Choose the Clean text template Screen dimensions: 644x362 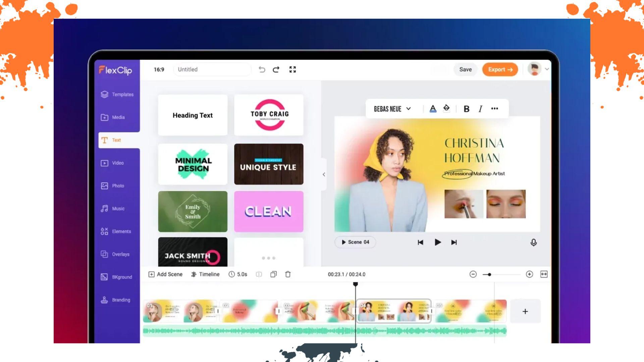click(x=269, y=212)
